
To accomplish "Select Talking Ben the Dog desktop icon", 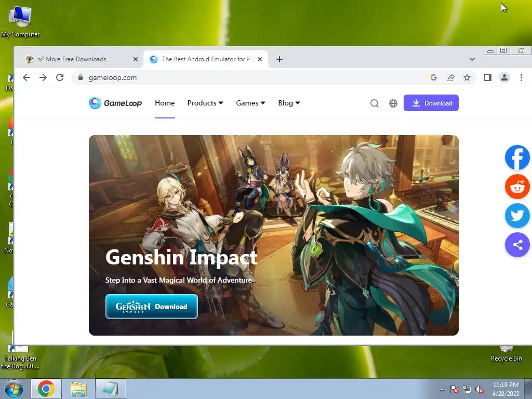I will (20, 358).
